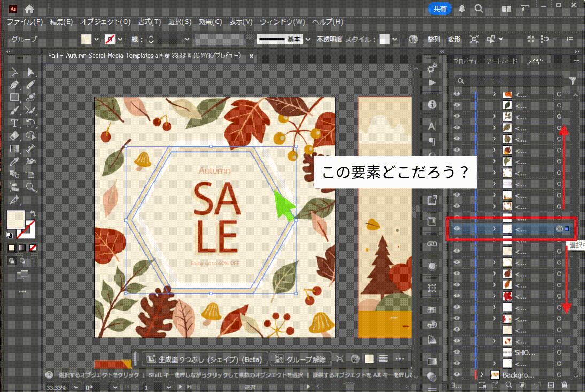Toggle visibility of topmost visible layer row
Screen dimensions: 585x392
[457, 95]
